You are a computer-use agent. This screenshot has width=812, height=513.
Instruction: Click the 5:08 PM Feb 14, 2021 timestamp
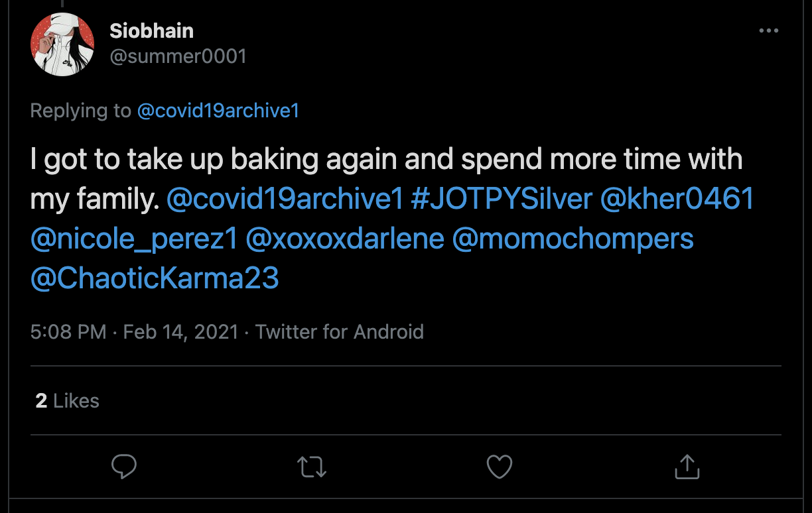pyautogui.click(x=134, y=331)
